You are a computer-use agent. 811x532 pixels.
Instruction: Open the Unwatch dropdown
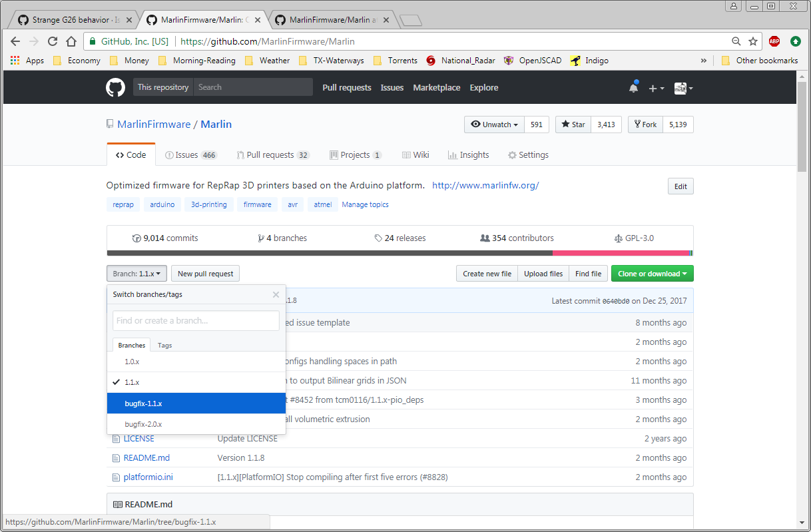point(494,125)
